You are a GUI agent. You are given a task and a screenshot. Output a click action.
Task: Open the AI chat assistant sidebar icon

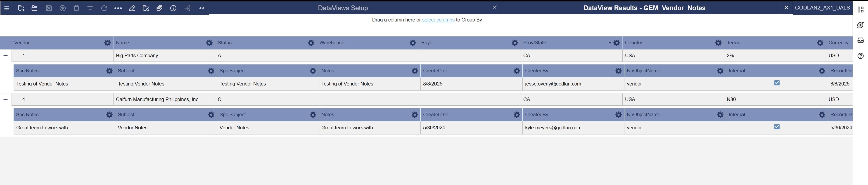(x=860, y=25)
